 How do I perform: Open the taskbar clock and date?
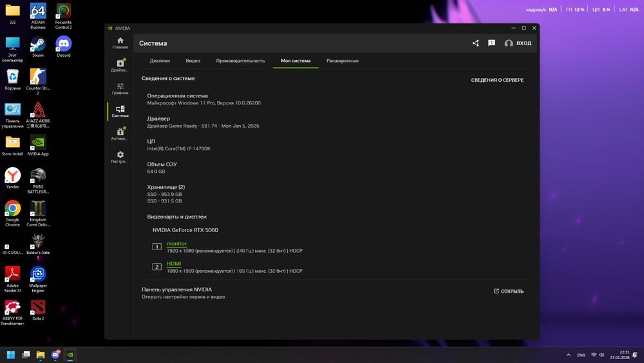tap(620, 355)
